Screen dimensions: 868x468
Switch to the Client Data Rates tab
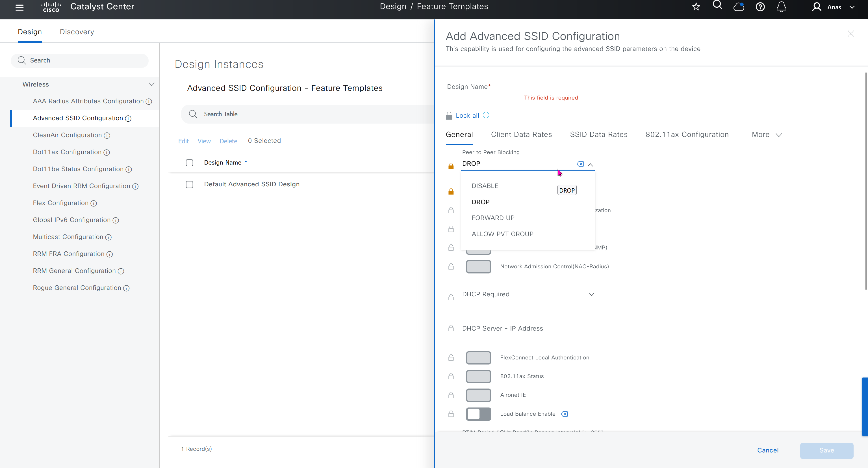coord(521,135)
